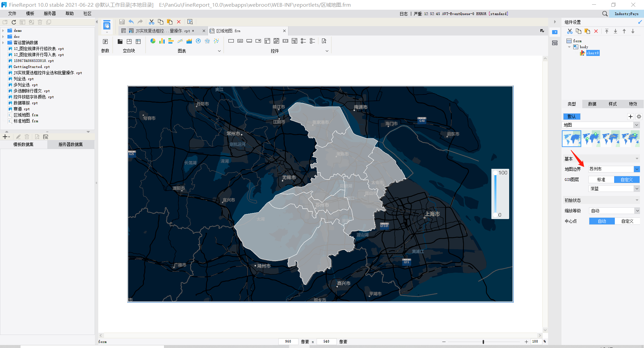
Task: Click the IndustryPays account button
Action: [x=626, y=14]
